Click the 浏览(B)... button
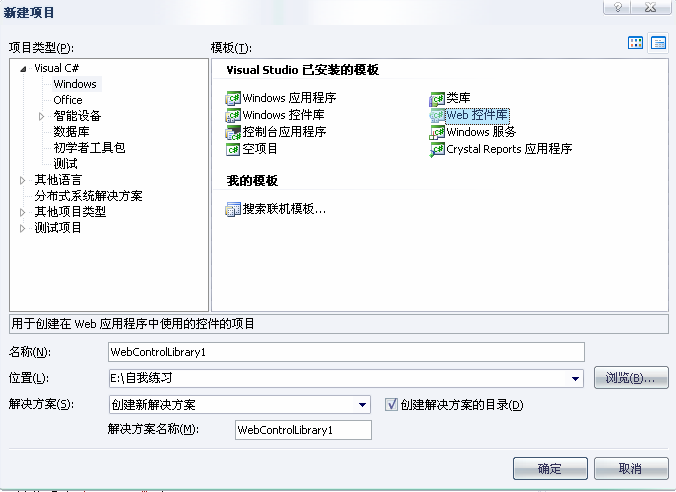 click(631, 378)
